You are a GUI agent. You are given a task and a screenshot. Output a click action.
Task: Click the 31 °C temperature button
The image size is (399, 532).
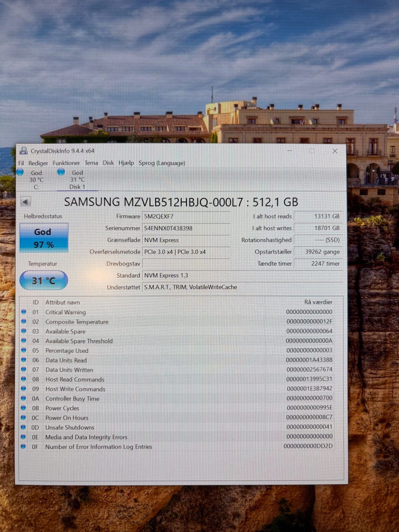[x=44, y=281]
